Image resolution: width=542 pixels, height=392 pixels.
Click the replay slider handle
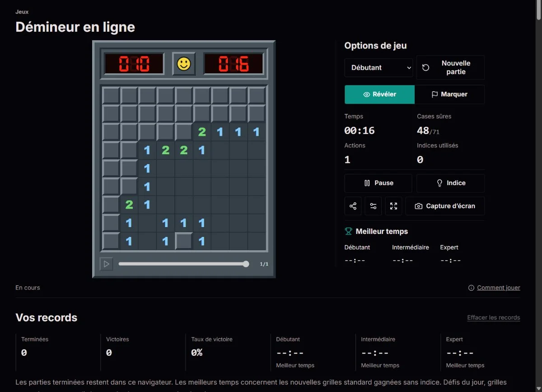click(246, 264)
